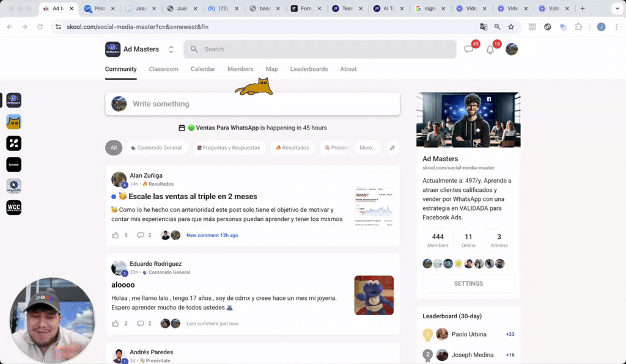Open the Classroom tab
Screen dimensions: 626x364
[x=164, y=69]
